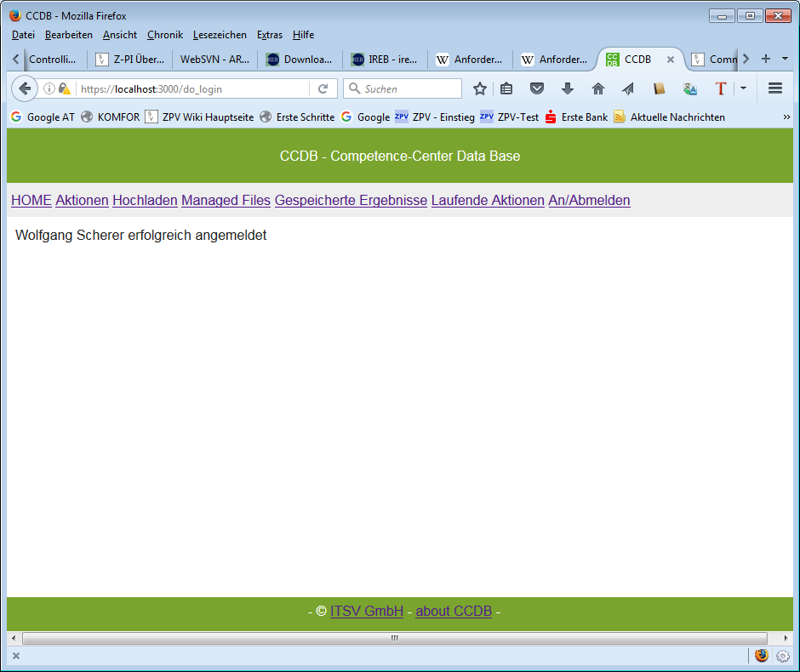Open the Firefox hamburger menu
The height and width of the screenshot is (672, 800).
click(775, 88)
